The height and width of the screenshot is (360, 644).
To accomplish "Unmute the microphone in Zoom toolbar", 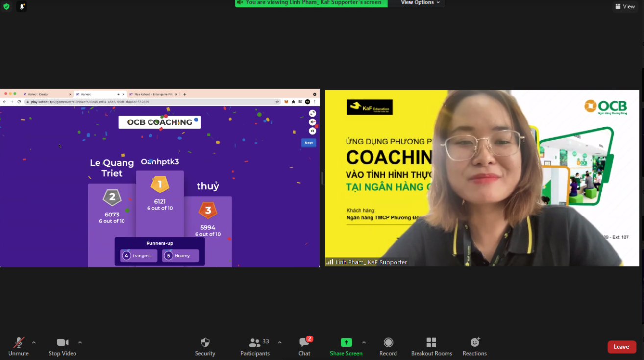I will pyautogui.click(x=19, y=346).
